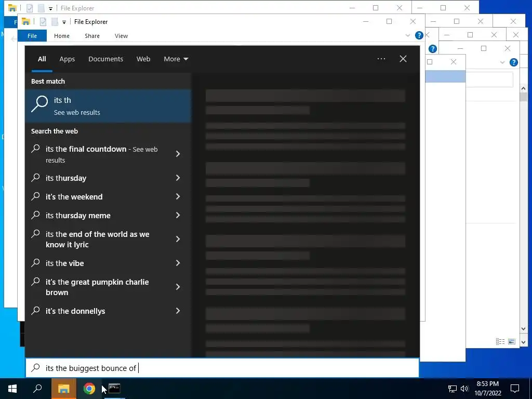Open File Explorer from the taskbar

63,389
